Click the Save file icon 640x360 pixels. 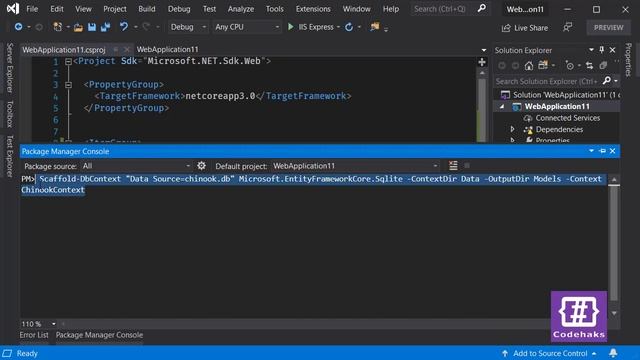[x=92, y=27]
